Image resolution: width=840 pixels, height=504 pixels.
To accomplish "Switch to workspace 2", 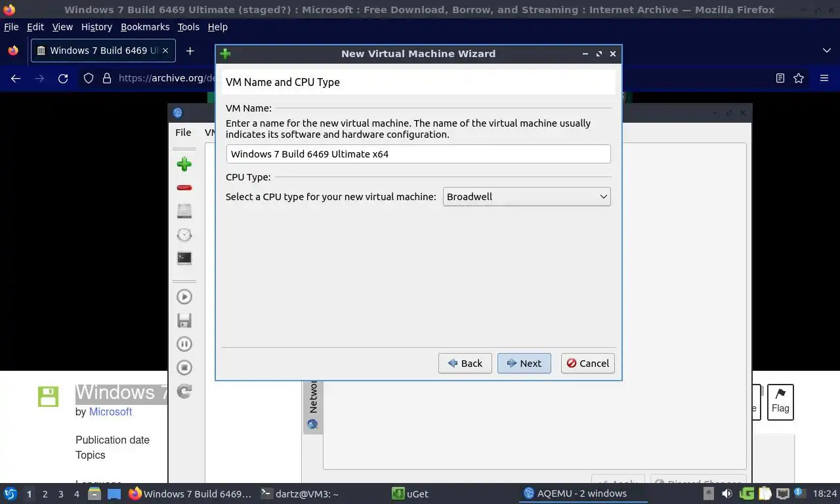I will (45, 493).
